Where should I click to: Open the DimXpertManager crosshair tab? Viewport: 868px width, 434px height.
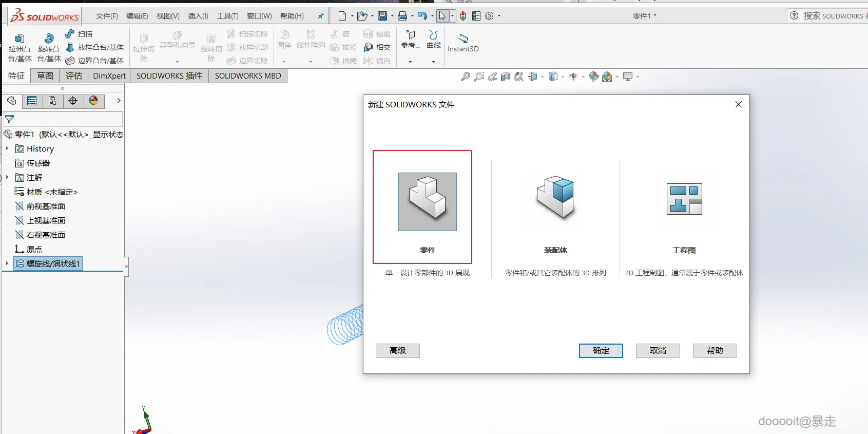pyautogui.click(x=73, y=101)
